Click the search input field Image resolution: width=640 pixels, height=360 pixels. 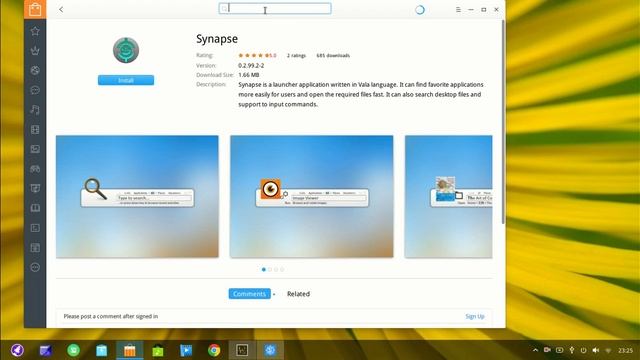(275, 9)
